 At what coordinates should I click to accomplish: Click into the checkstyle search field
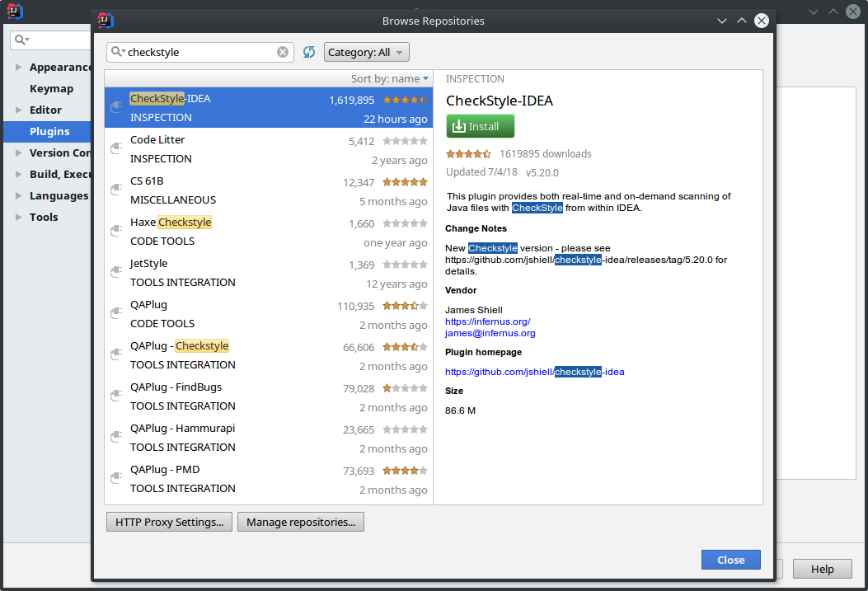click(x=200, y=52)
